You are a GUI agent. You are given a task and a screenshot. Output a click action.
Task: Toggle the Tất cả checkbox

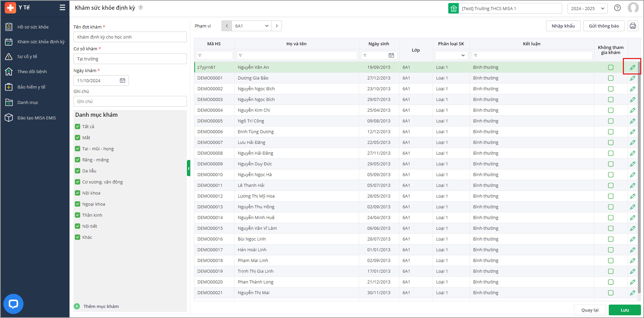[78, 126]
